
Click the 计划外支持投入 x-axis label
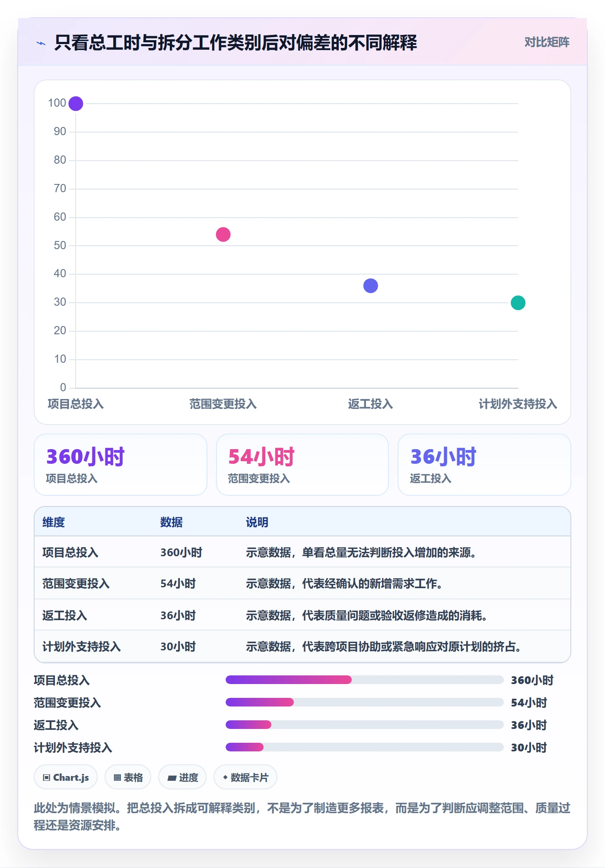(518, 404)
